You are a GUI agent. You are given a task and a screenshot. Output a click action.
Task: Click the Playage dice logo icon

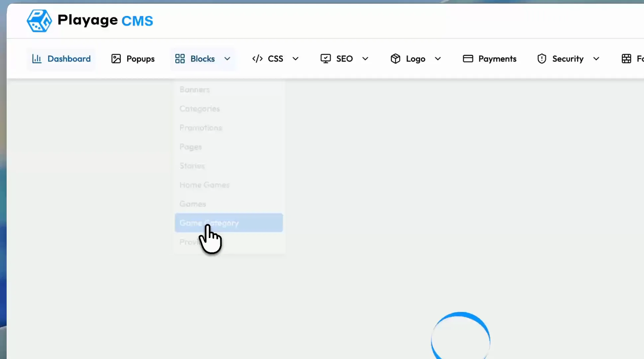(x=39, y=21)
